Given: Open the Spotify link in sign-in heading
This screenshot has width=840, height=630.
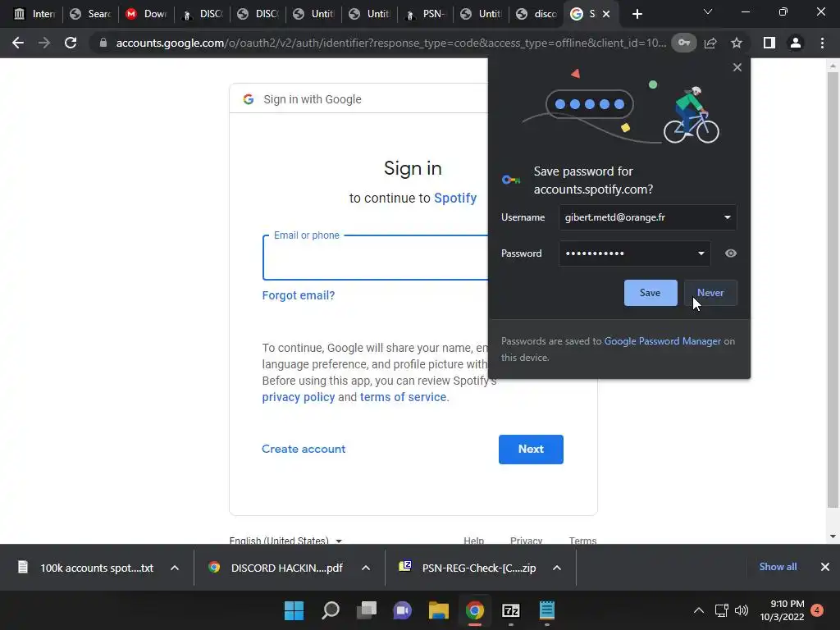Looking at the screenshot, I should pyautogui.click(x=454, y=199).
